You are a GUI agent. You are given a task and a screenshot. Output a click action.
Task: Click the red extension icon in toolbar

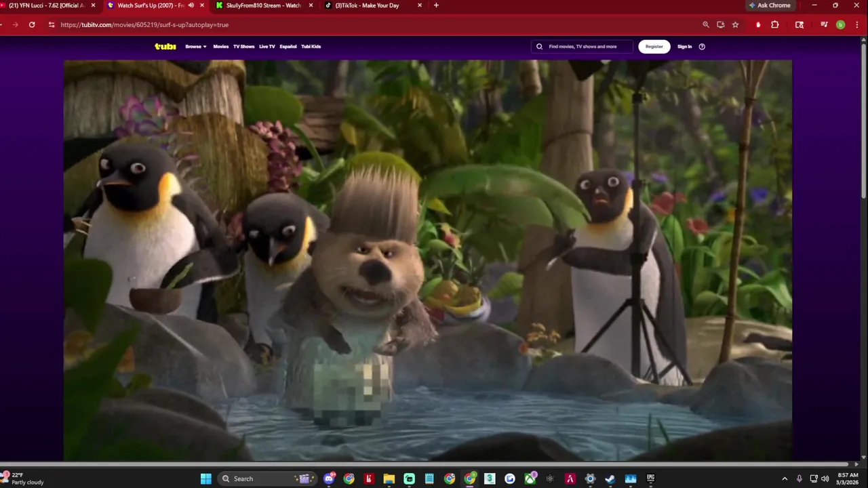[x=758, y=24]
